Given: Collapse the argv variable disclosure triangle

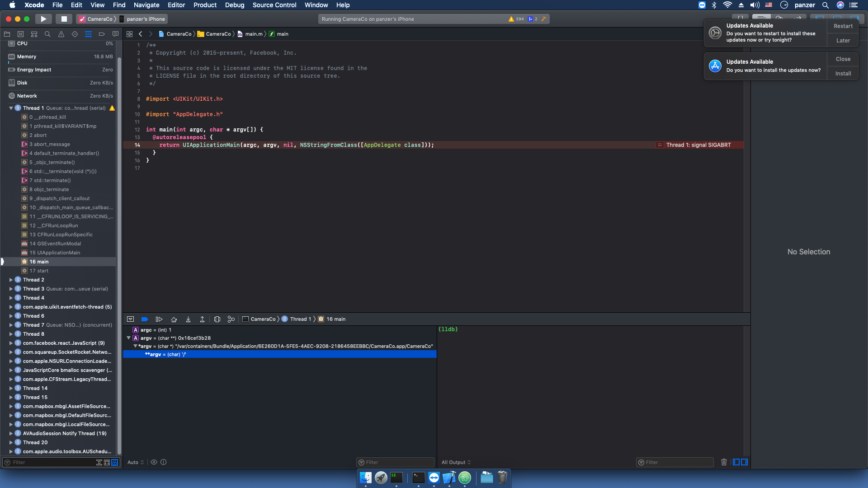Looking at the screenshot, I should tap(128, 338).
